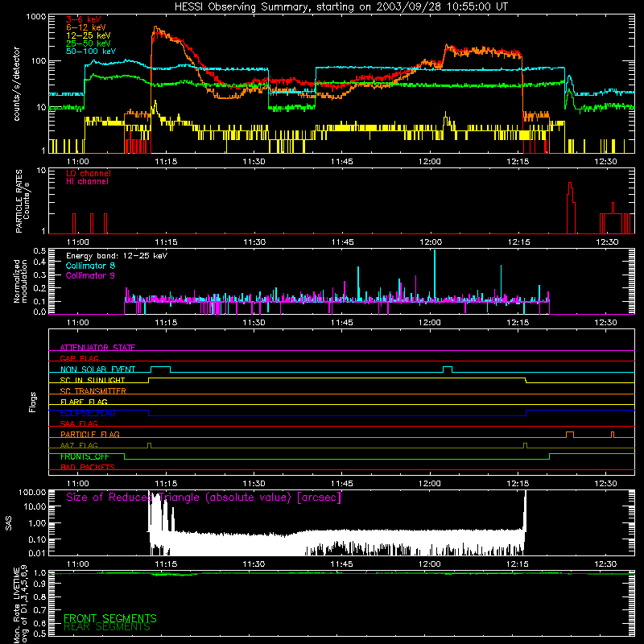Select the 'counts/s/detector' axis title
The image size is (644, 644).
coord(16,84)
